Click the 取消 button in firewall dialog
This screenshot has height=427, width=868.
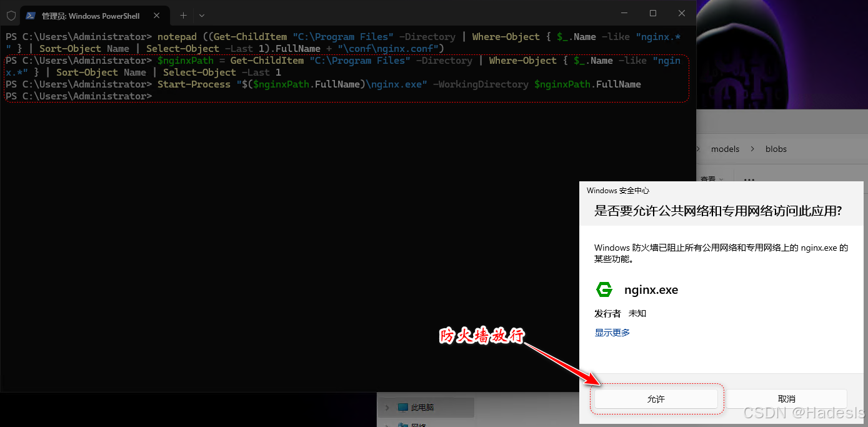coord(786,399)
